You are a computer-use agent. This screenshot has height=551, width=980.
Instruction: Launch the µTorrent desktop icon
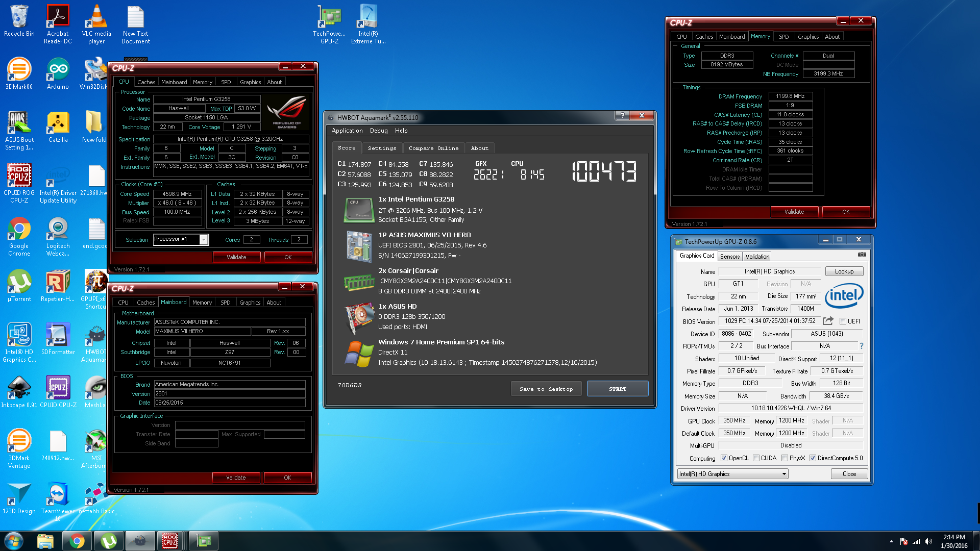click(19, 286)
